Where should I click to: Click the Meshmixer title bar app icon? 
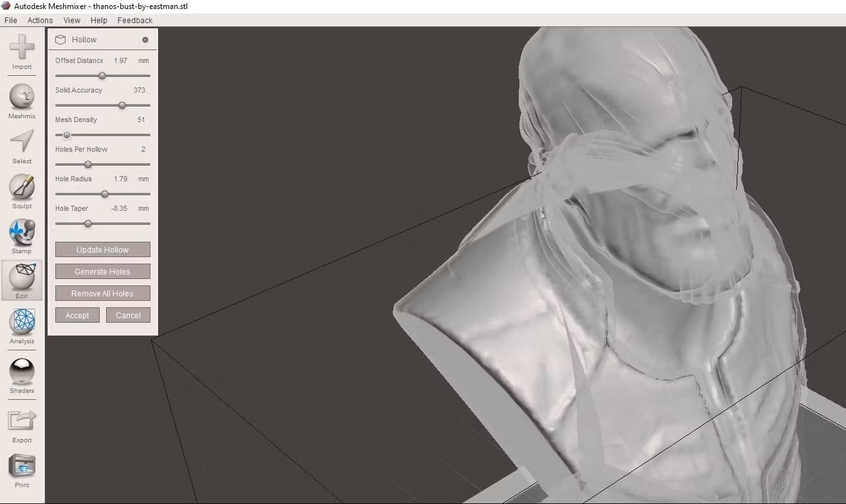pyautogui.click(x=6, y=6)
